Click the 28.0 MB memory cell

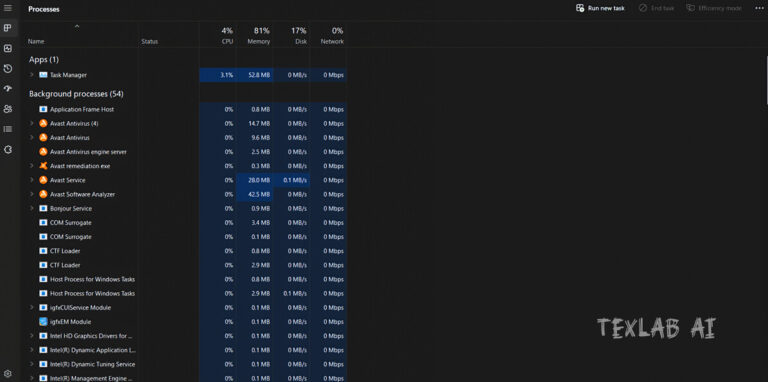tap(255, 180)
